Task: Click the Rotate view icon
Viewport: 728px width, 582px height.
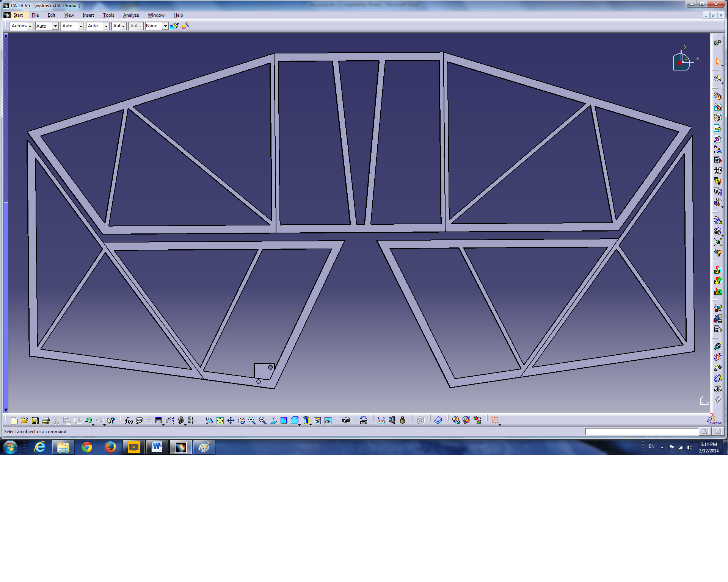Action: pos(241,421)
